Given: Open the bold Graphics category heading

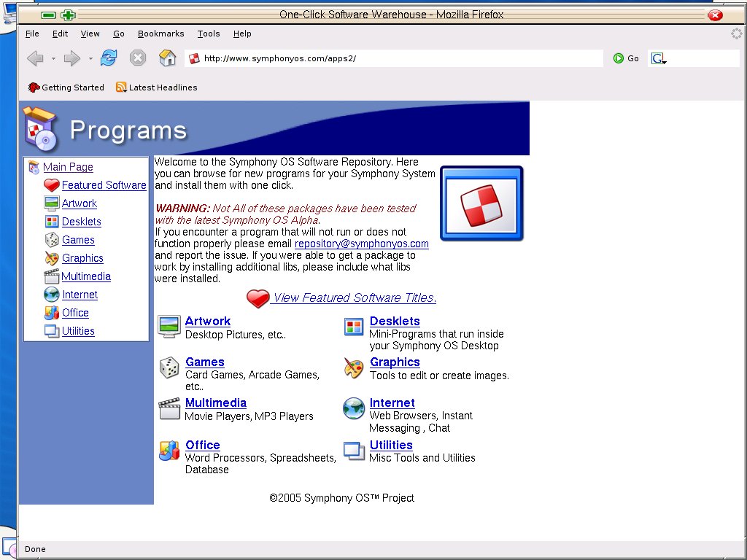Looking at the screenshot, I should tap(395, 362).
